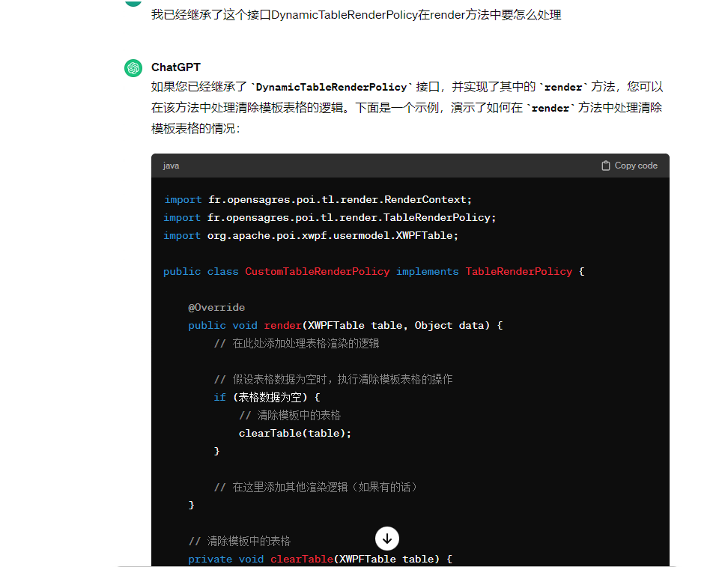
Task: Click the comment 在此处添加处理表格渲染的逻辑
Action: click(x=296, y=344)
